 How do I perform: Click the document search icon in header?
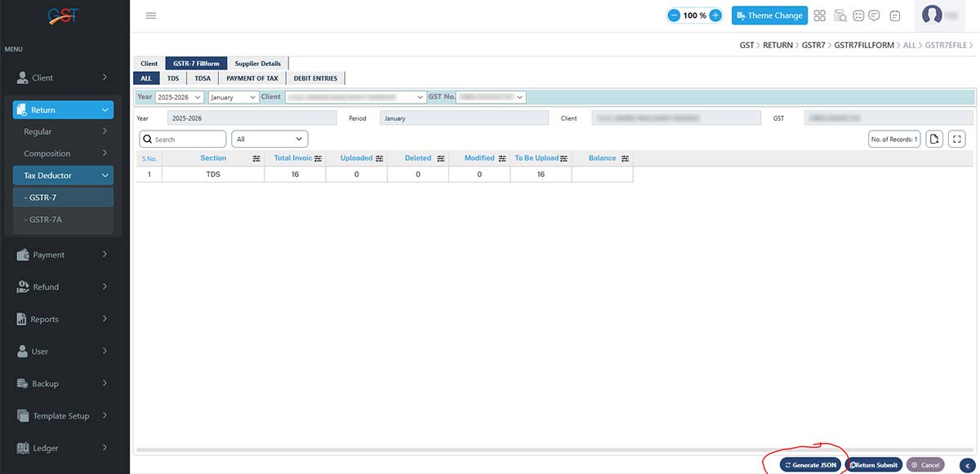click(840, 16)
